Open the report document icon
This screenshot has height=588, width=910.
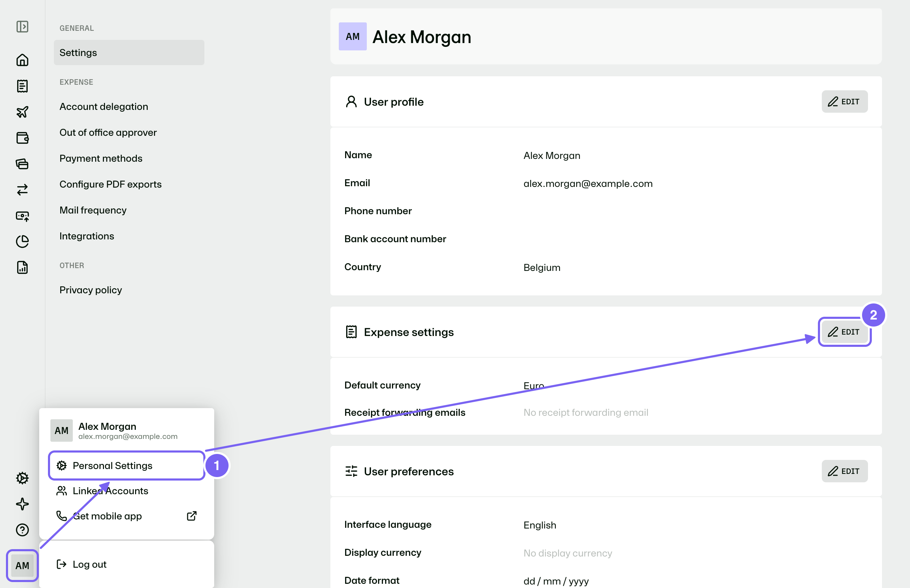[22, 268]
